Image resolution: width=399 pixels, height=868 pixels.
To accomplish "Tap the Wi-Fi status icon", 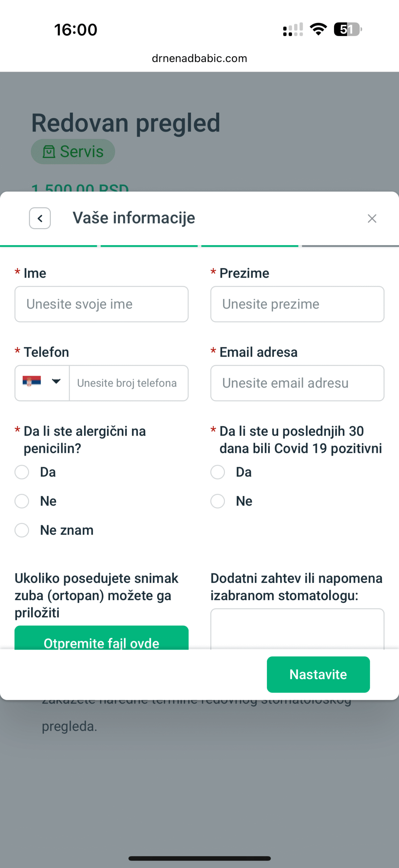I will click(318, 29).
